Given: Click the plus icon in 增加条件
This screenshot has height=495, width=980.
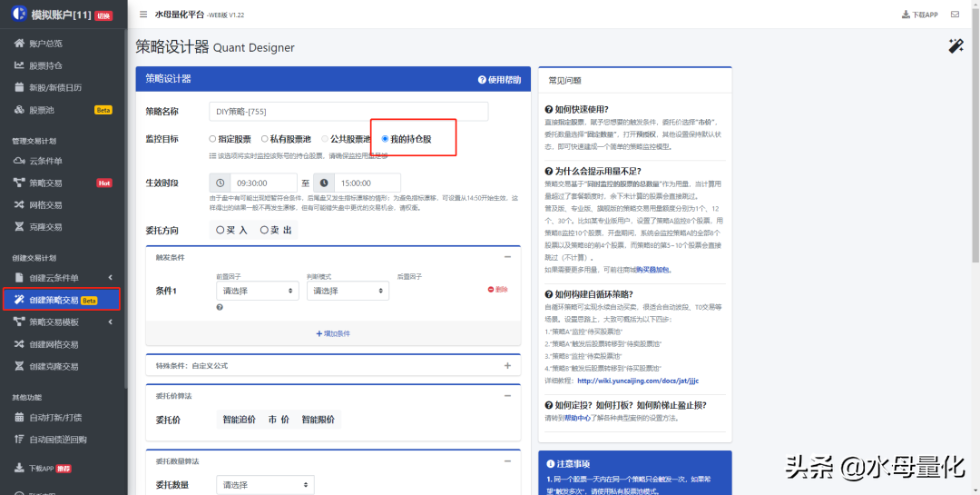Looking at the screenshot, I should tap(318, 333).
